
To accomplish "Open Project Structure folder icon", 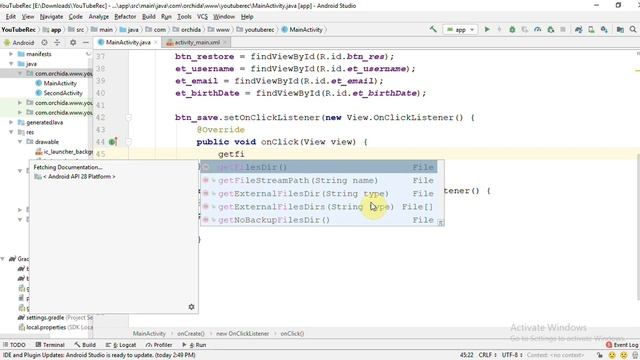I will (620, 29).
